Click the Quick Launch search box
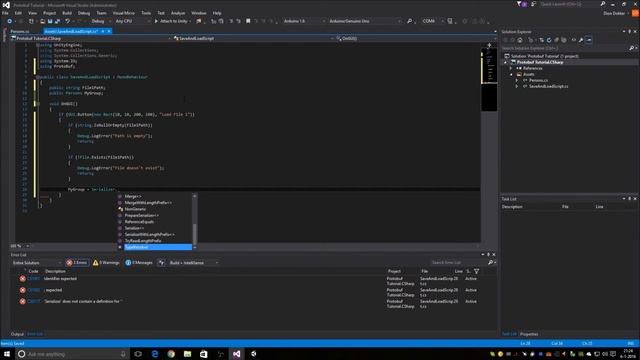640x360 pixels. 568,4
